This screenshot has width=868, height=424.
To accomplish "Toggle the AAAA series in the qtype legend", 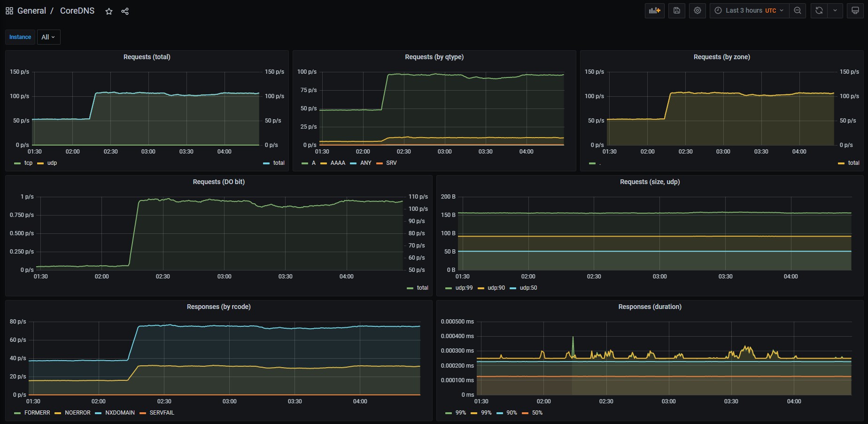I will tap(338, 163).
